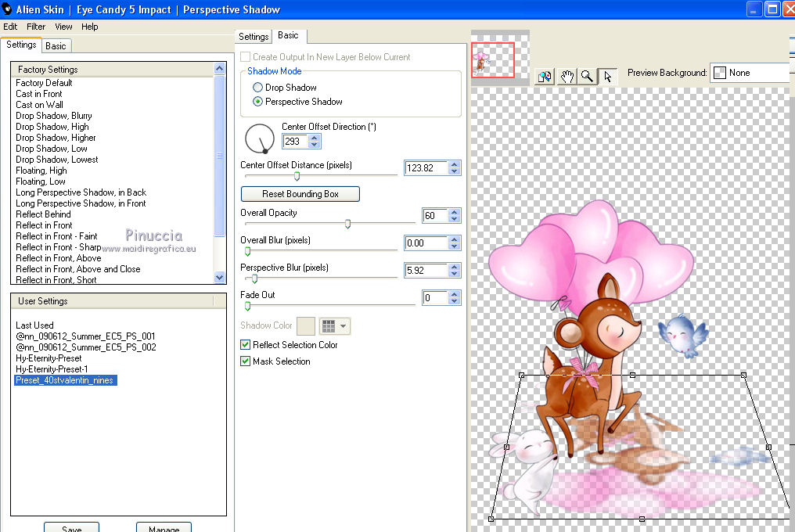This screenshot has height=532, width=795.
Task: Click the Center Offset Distance slider handle
Action: click(x=297, y=177)
